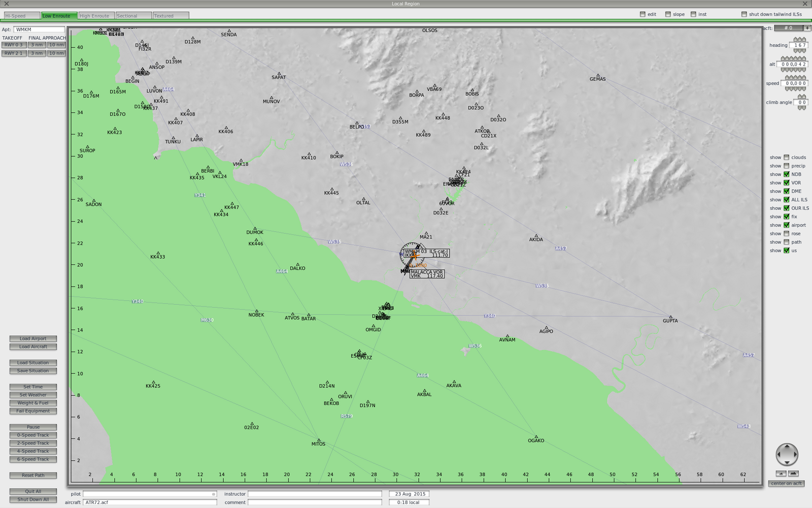Switch to the High Enroute tab

tap(96, 16)
